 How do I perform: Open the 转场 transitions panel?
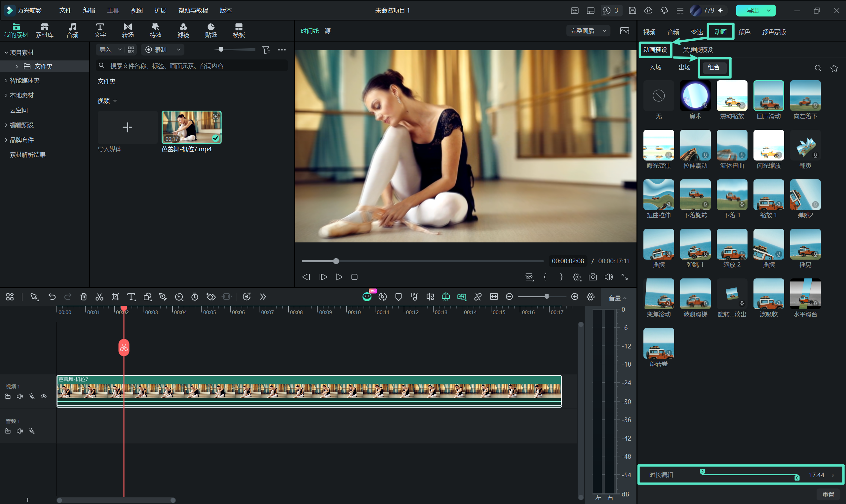tap(128, 31)
